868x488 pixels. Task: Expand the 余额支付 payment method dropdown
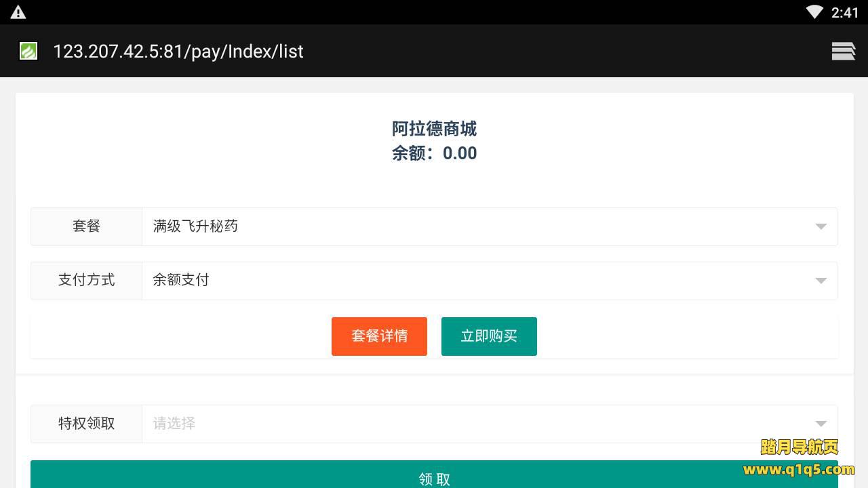click(475, 280)
